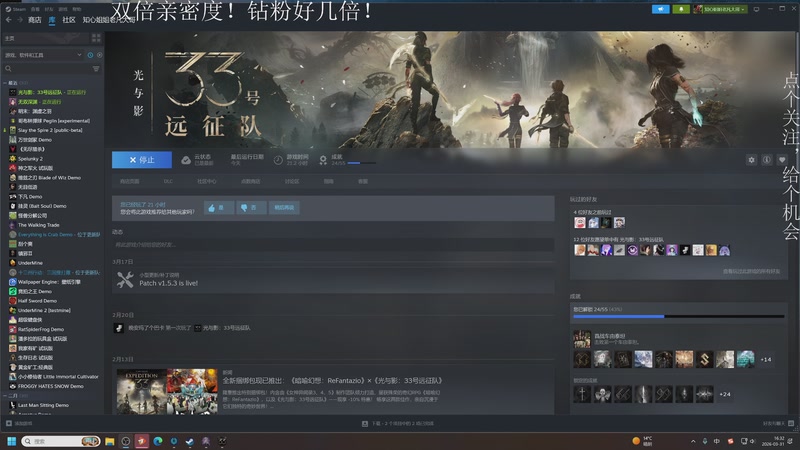Screen dimensions: 800x450
Task: Toggle sort by recent activity clock icon
Action: point(90,55)
